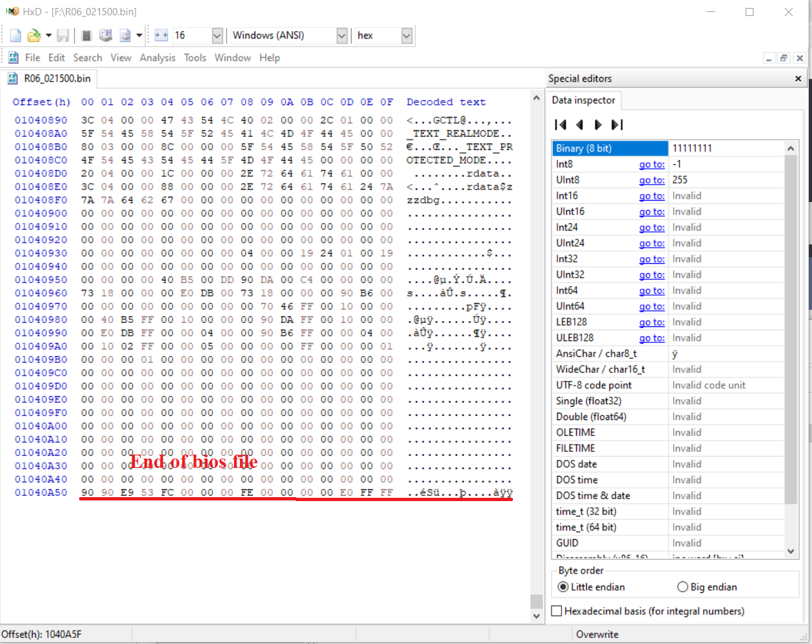Jump to first byte in Data inspector
812x644 pixels.
[x=560, y=125]
